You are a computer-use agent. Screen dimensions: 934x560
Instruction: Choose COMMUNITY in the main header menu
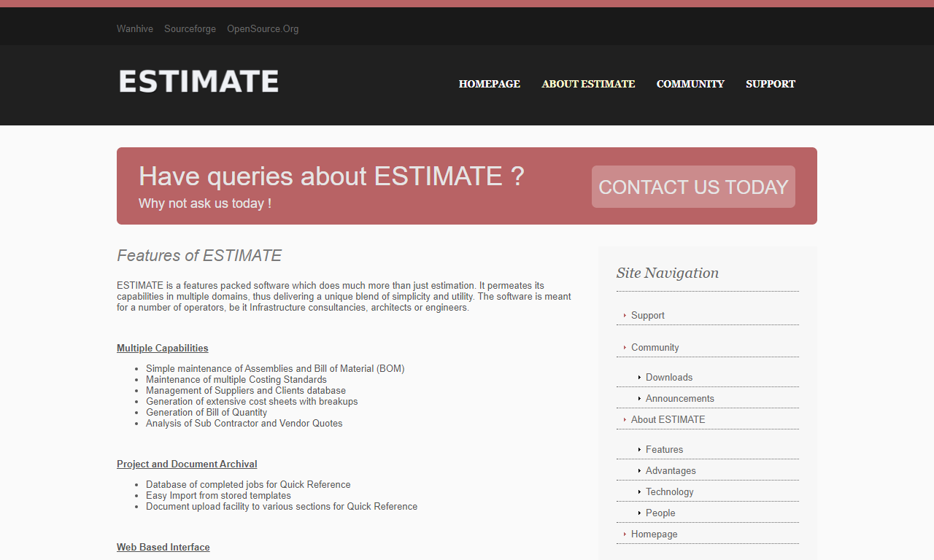(x=690, y=84)
